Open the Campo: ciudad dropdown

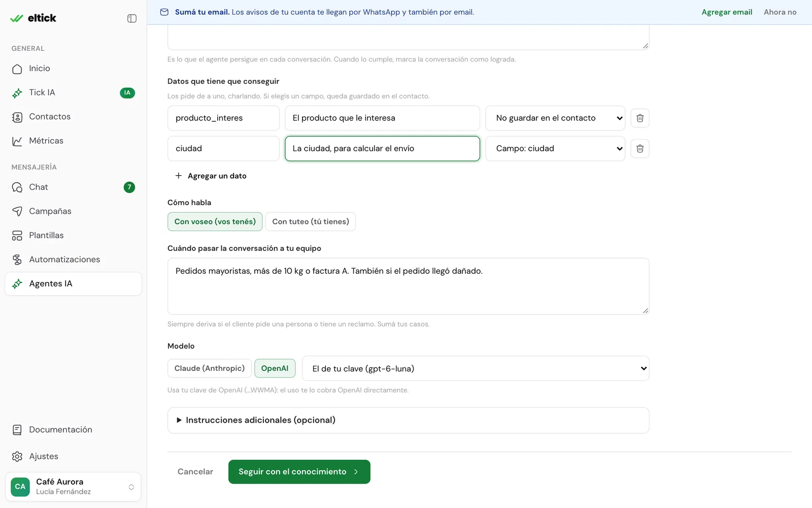tap(555, 148)
